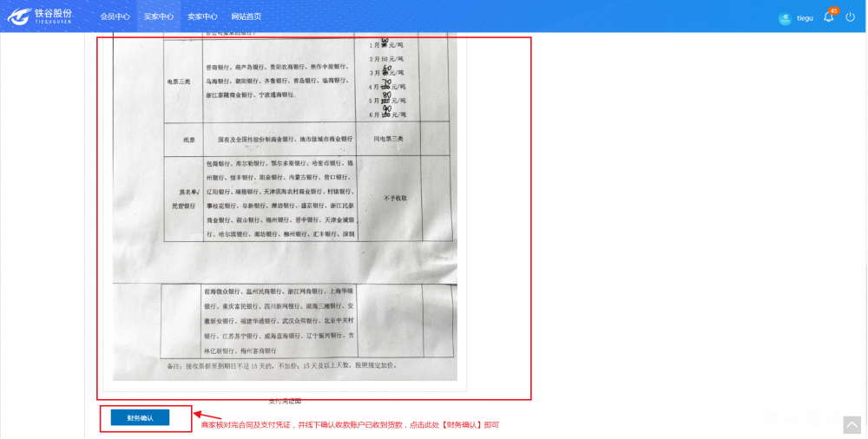Click the 不予收取 cell in the scanned document
868x439 pixels.
coord(395,198)
